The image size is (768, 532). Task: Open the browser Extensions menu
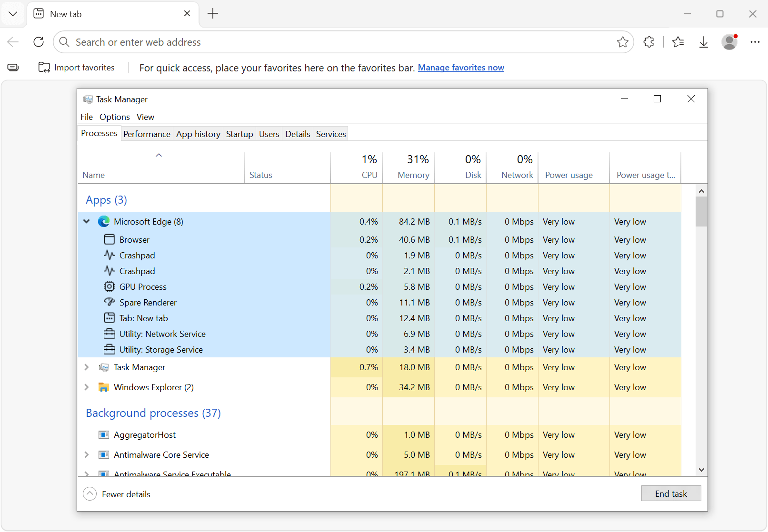(x=648, y=42)
